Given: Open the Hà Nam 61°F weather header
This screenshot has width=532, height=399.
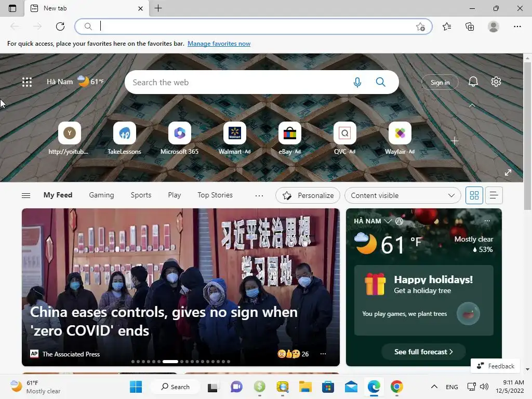Looking at the screenshot, I should click(75, 82).
